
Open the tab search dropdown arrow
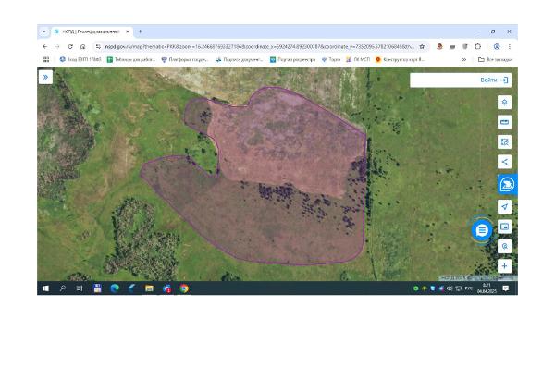(x=44, y=31)
